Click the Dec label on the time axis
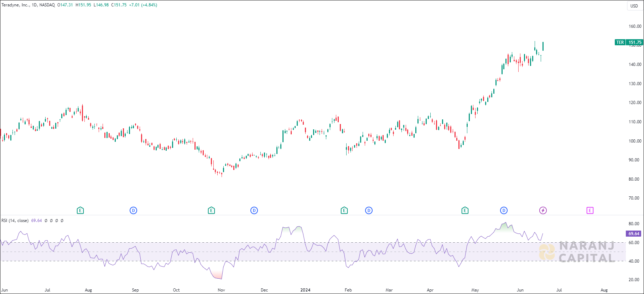This screenshot has width=644, height=294. coord(264,290)
